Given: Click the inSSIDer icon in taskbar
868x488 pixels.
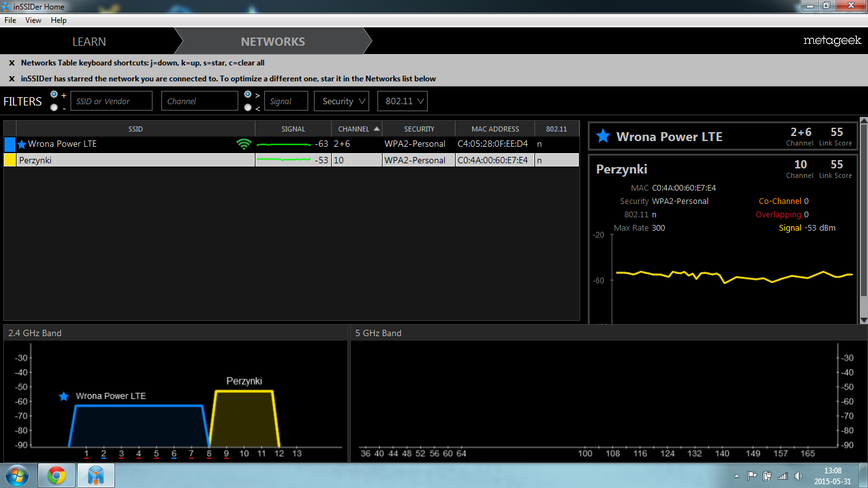Looking at the screenshot, I should [x=95, y=475].
